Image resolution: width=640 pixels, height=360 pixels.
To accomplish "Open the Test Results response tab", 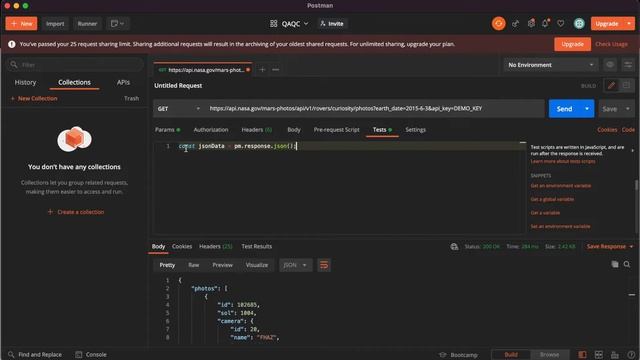I will [256, 247].
